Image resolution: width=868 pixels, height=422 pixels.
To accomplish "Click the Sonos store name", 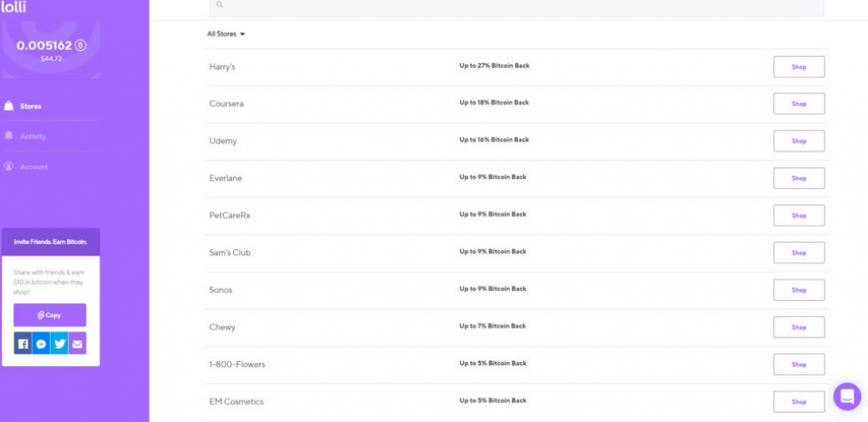I will [x=220, y=290].
